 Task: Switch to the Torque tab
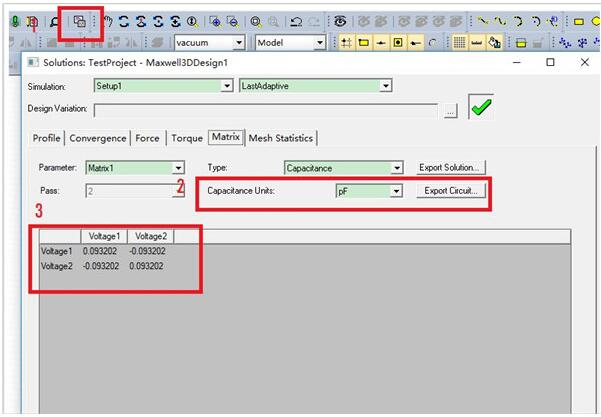coord(187,138)
